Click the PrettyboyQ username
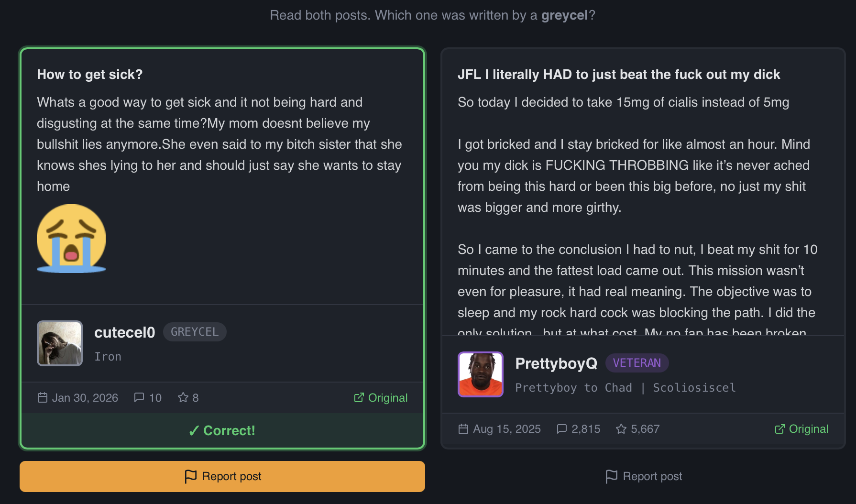 click(x=556, y=363)
